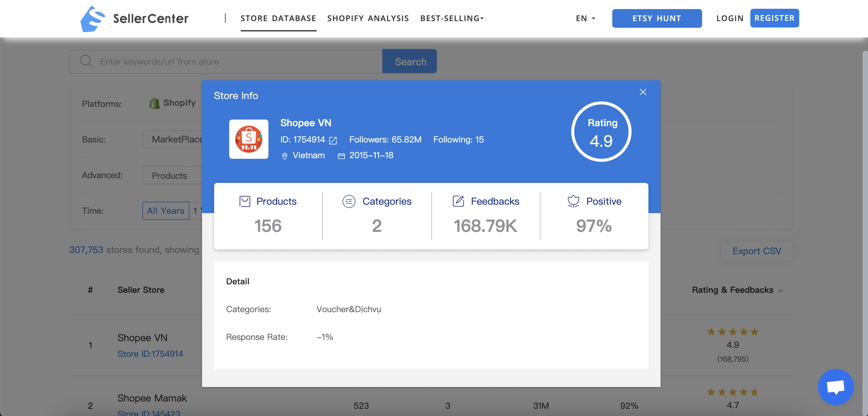Click the Etsy Hunt button
This screenshot has width=868, height=416.
657,18
